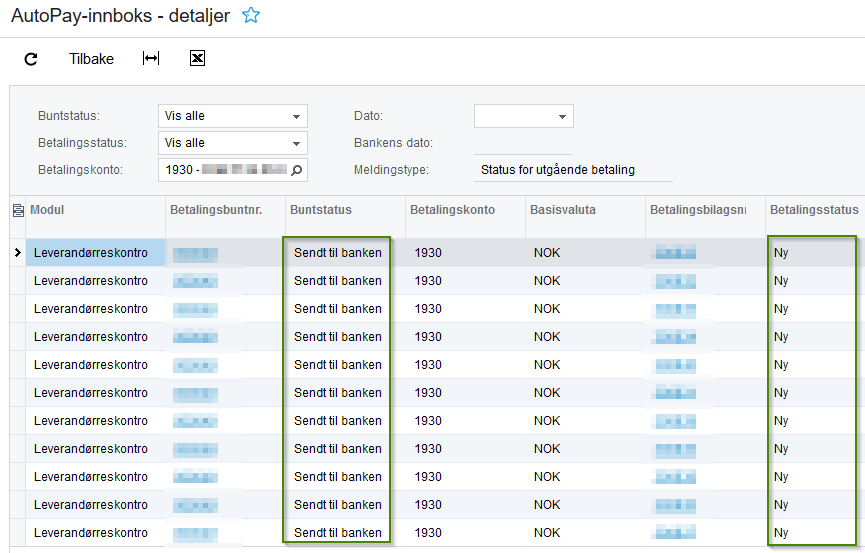
Task: Sort by Betalingsbilagsnr column header
Action: [698, 210]
